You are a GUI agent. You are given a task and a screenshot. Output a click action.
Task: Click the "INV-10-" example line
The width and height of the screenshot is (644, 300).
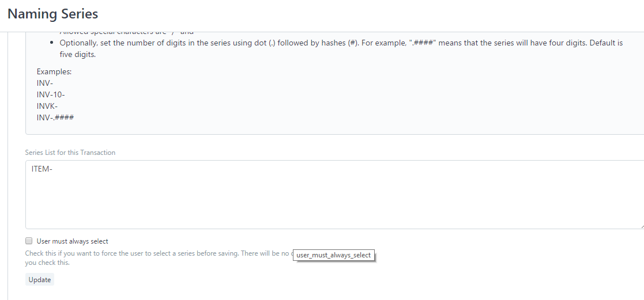click(x=51, y=94)
